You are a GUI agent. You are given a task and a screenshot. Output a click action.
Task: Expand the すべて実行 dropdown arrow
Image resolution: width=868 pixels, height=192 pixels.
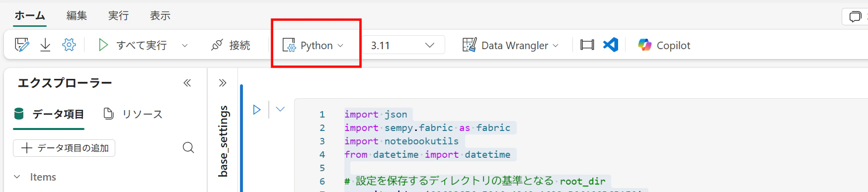185,45
